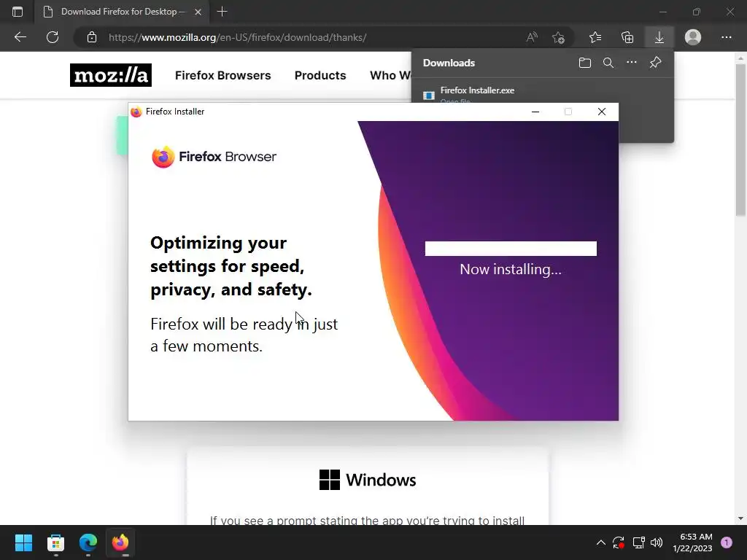Open volume tray icon
This screenshot has height=560, width=747.
657,542
